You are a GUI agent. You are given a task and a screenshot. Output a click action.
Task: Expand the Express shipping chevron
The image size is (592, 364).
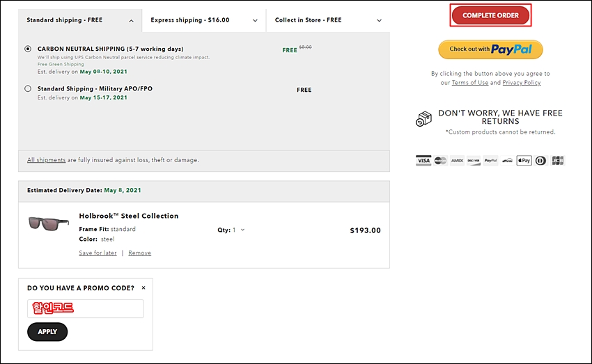tap(255, 21)
